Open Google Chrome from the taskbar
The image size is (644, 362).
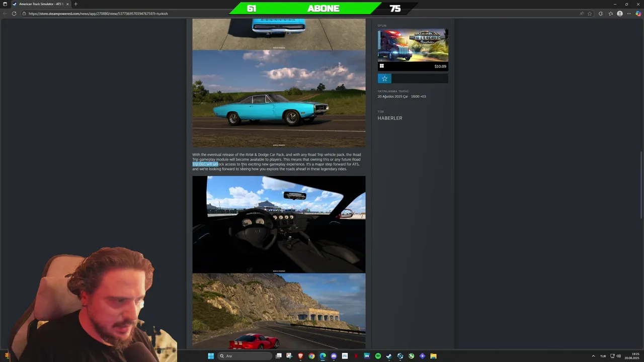(311, 356)
